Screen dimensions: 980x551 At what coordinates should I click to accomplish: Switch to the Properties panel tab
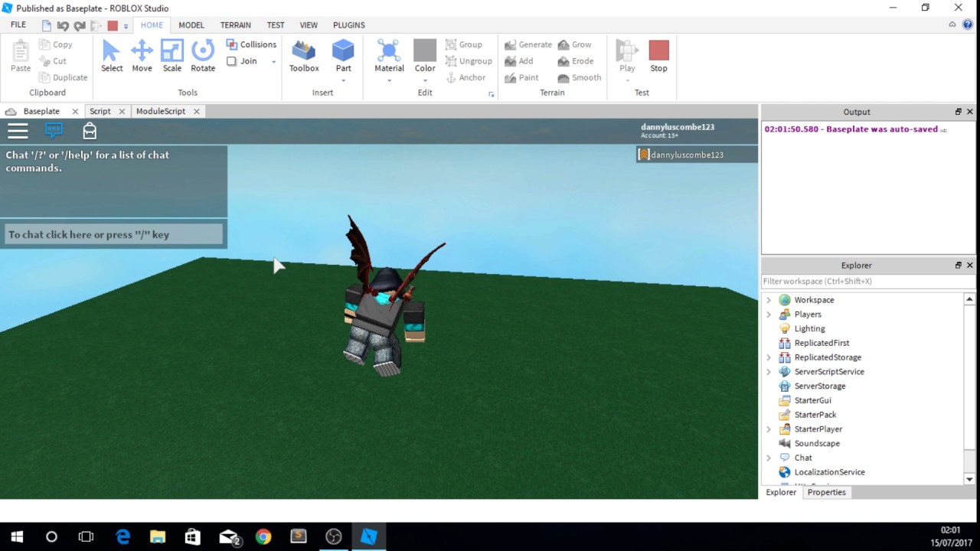(827, 492)
